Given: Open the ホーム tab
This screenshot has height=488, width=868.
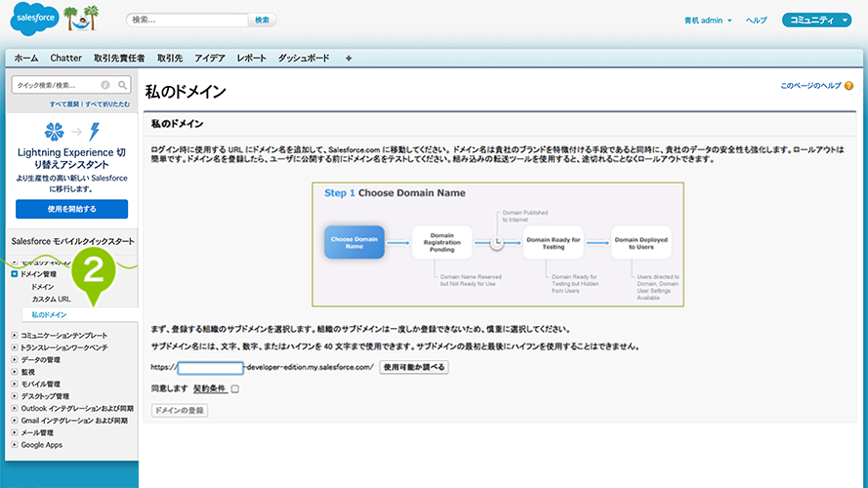Looking at the screenshot, I should [26, 59].
